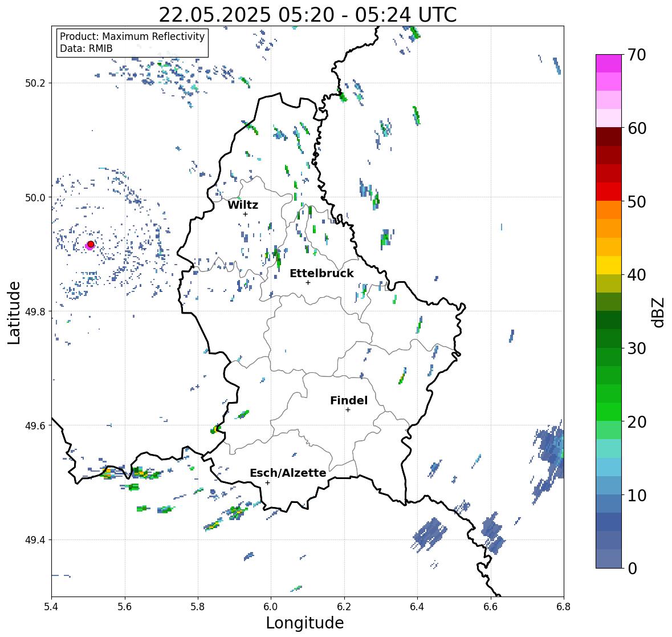Click the Findel station label

(349, 400)
